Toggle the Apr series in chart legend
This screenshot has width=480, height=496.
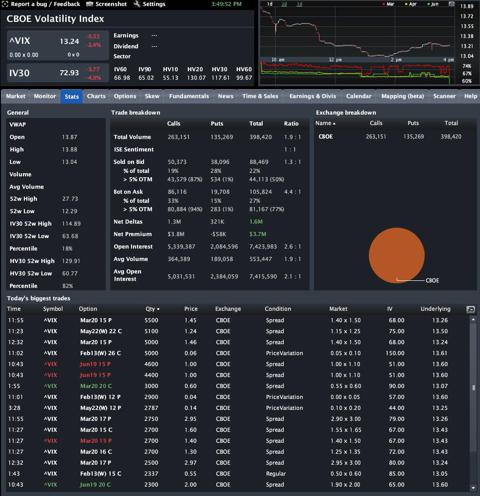pos(411,4)
